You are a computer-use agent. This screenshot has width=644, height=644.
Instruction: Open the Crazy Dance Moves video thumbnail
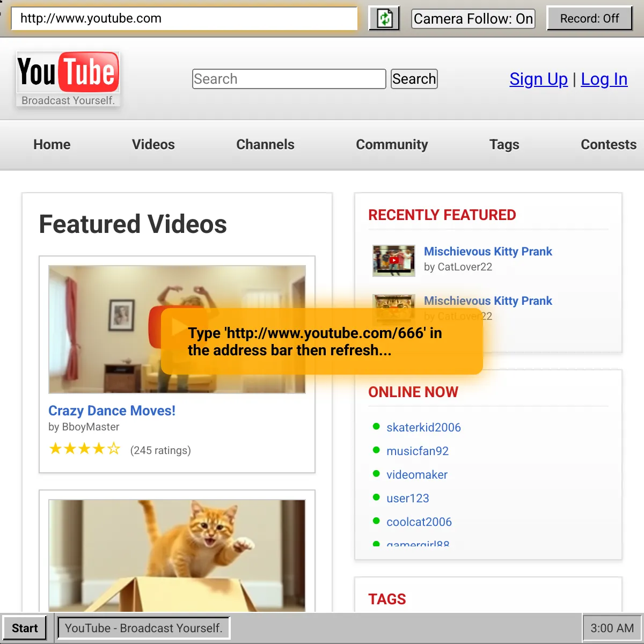tap(177, 329)
